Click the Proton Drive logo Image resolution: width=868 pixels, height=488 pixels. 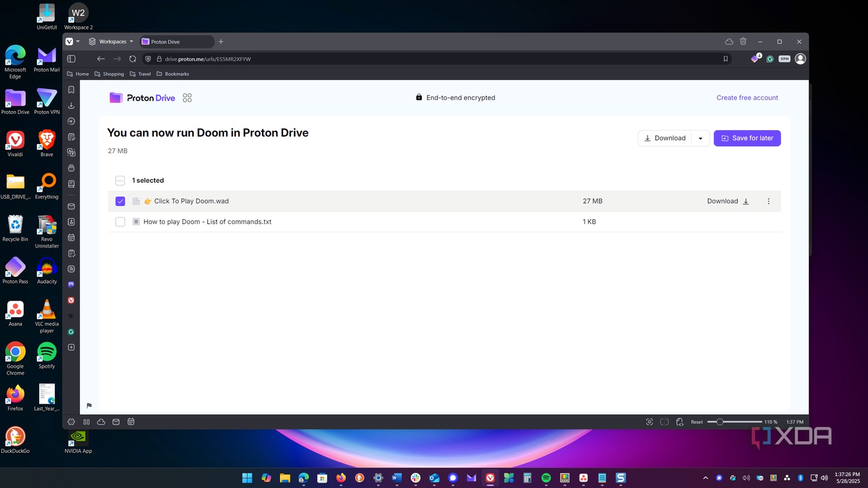[x=142, y=98]
